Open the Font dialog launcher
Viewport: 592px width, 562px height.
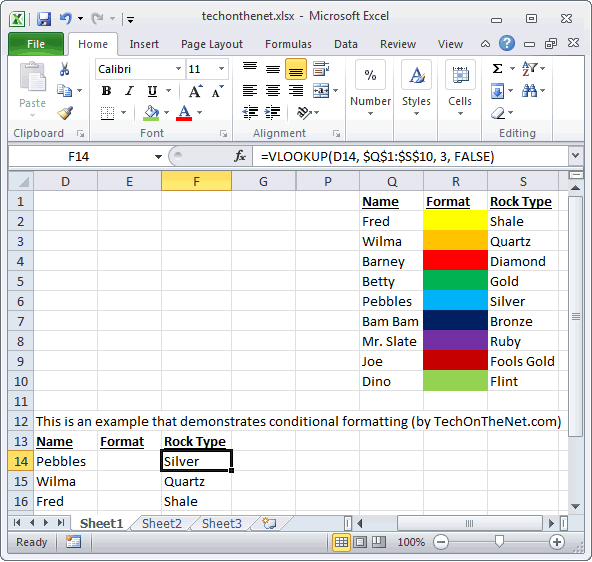click(223, 133)
